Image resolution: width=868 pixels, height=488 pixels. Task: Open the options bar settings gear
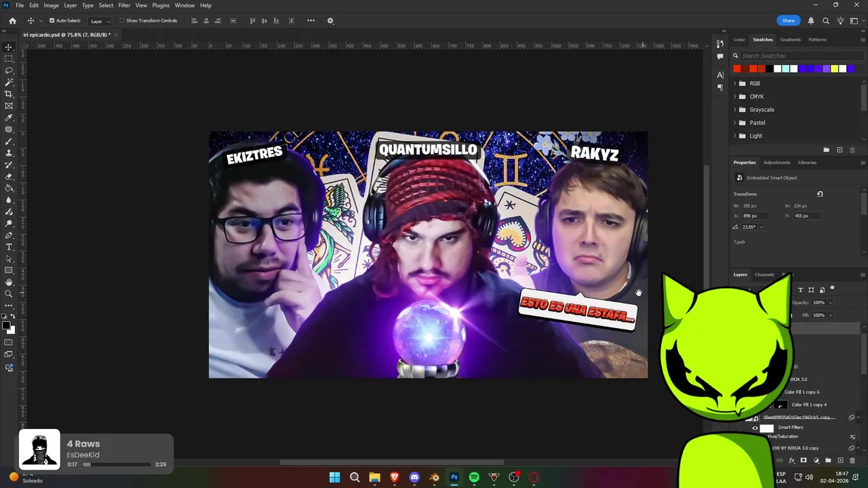coord(330,21)
